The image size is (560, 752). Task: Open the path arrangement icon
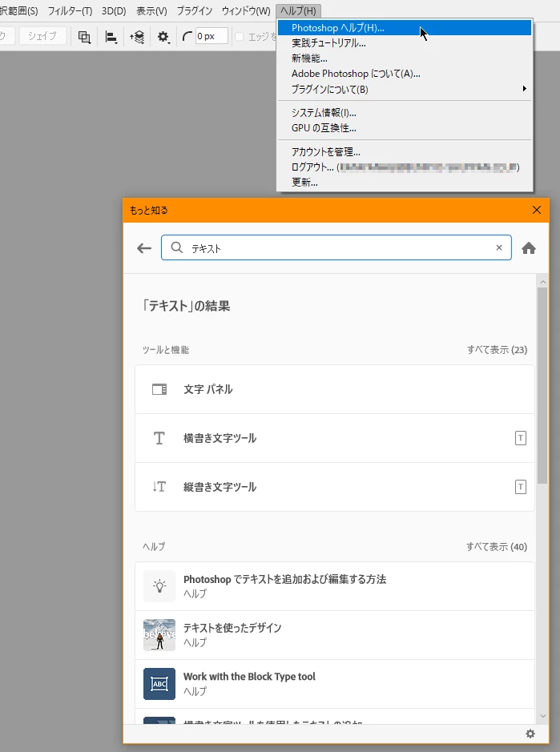137,37
